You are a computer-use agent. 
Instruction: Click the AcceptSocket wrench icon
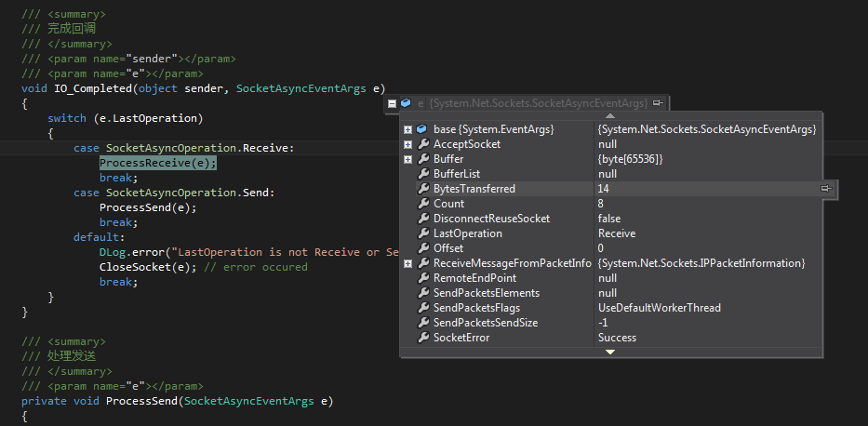click(x=423, y=144)
